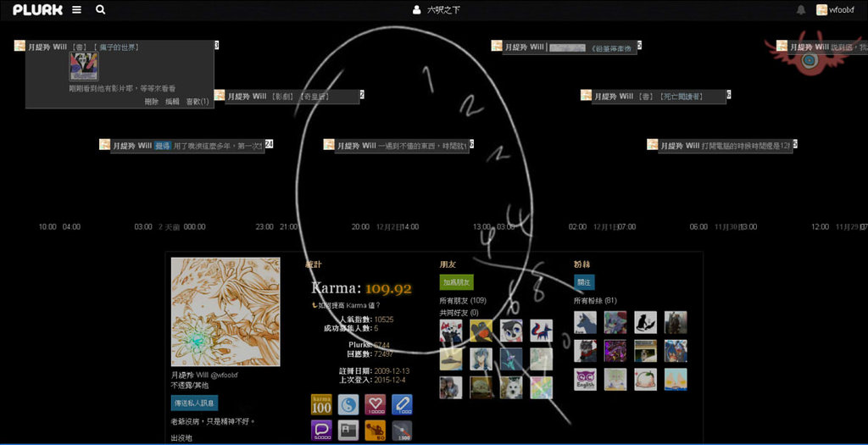Screen dimensions: 868x445
Task: Click 傳送私人訊息 private message button
Action: tap(194, 403)
